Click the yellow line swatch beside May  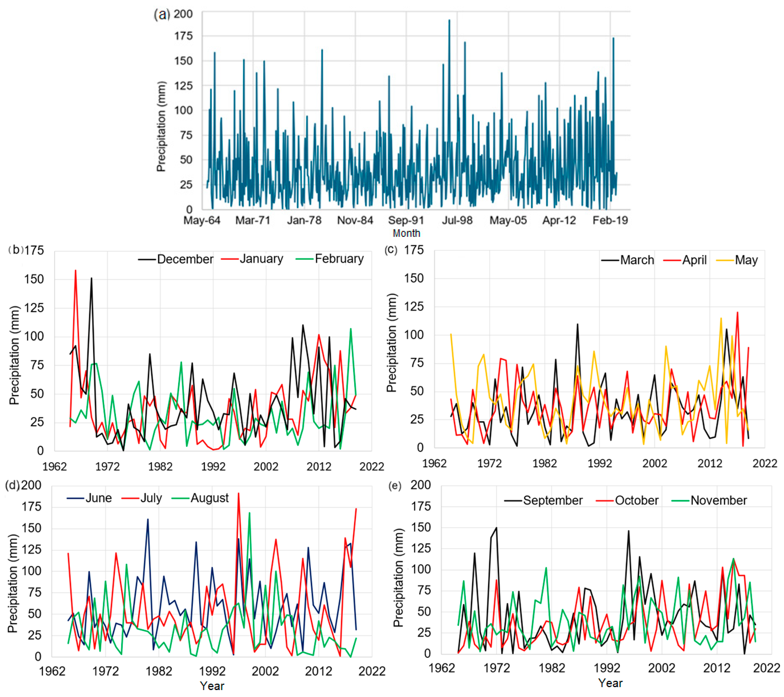click(x=725, y=260)
